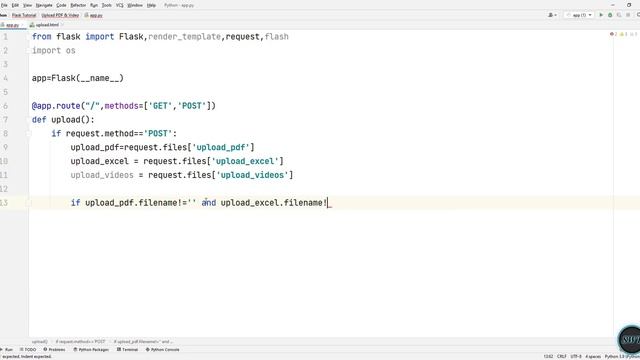Click Run with Coverage icon
The image size is (640, 360).
619,15
